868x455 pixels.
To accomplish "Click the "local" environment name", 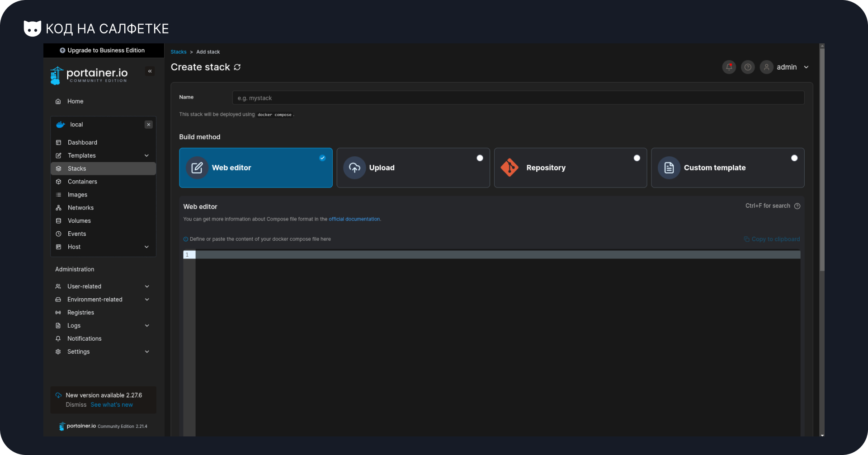I will click(76, 125).
